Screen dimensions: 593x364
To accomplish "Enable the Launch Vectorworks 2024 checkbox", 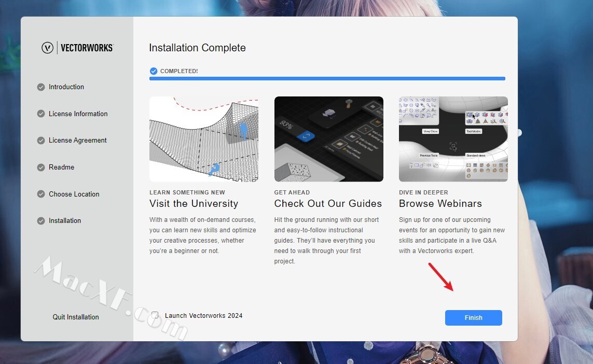I will (x=155, y=315).
